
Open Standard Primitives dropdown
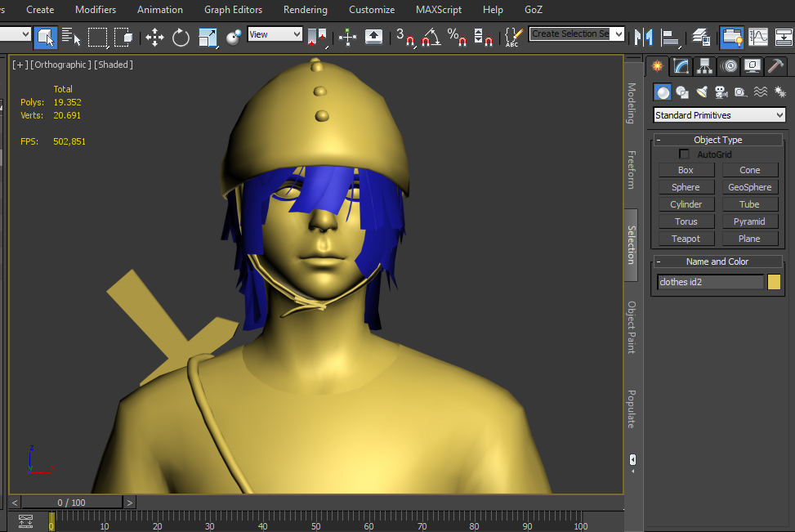(x=719, y=115)
